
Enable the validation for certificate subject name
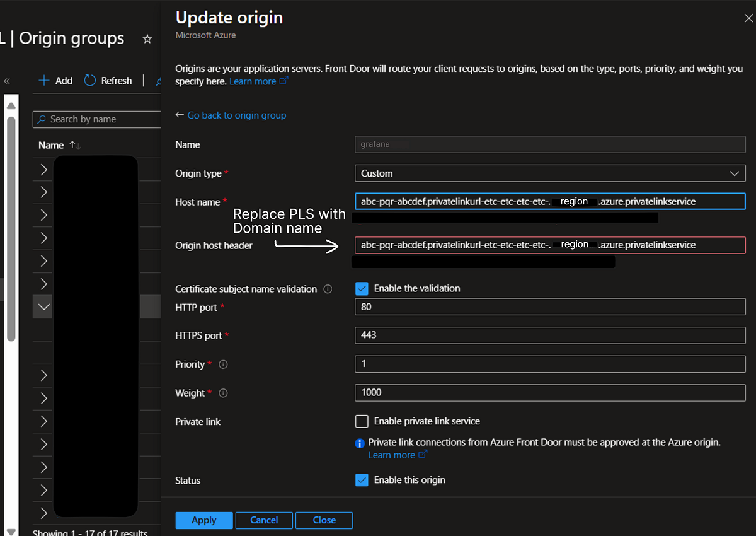click(362, 288)
